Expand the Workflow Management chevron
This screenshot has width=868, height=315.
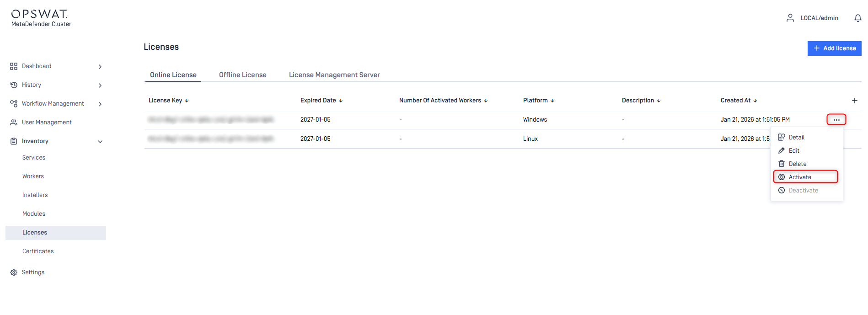(x=100, y=104)
